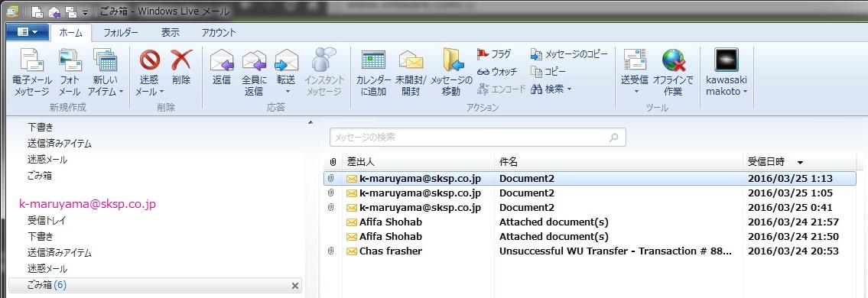This screenshot has width=868, height=298.
Task: Open the Chas frasher message
Action: [x=590, y=251]
